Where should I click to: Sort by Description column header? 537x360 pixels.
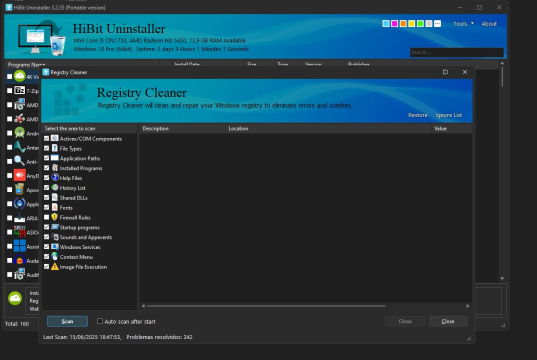point(183,128)
